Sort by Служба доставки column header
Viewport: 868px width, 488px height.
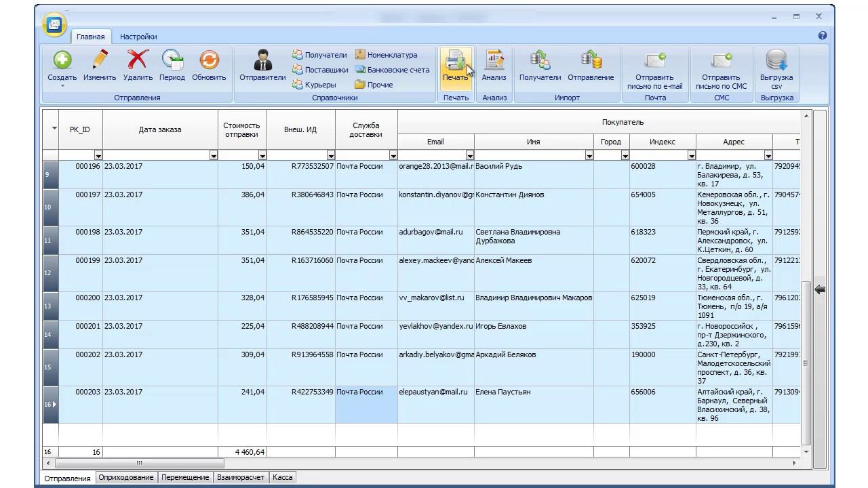(366, 129)
